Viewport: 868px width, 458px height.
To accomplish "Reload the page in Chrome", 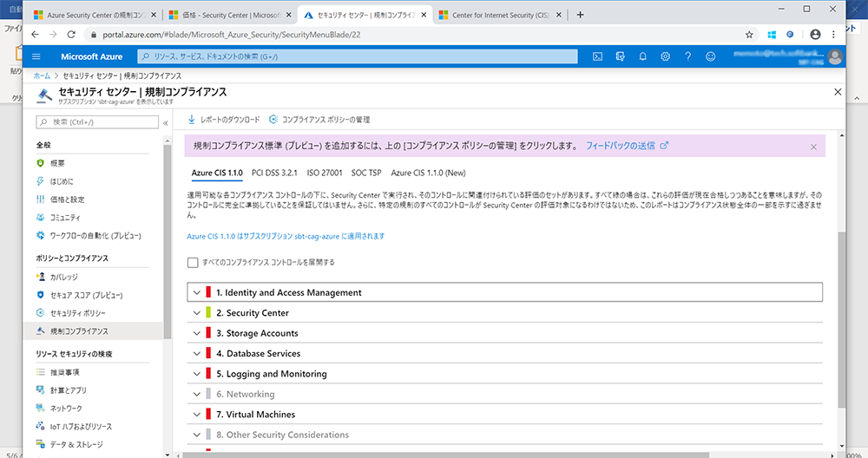I will click(71, 35).
